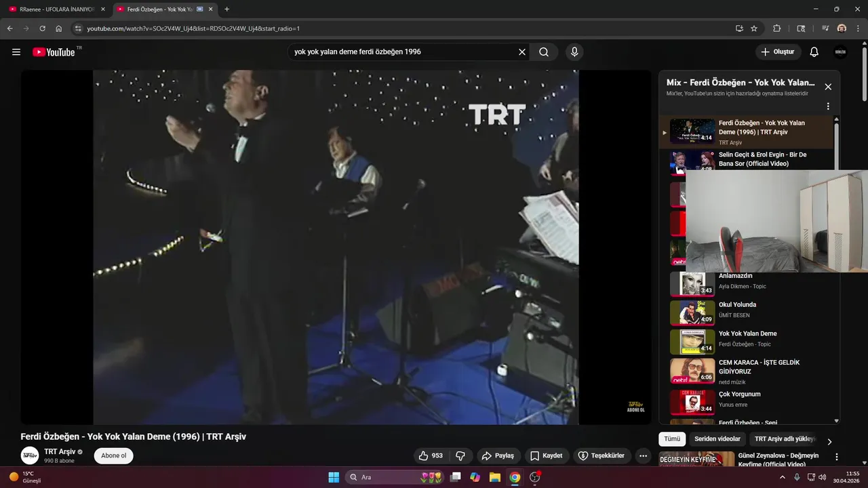Share video with Paylaş button
The width and height of the screenshot is (868, 488).
(499, 455)
